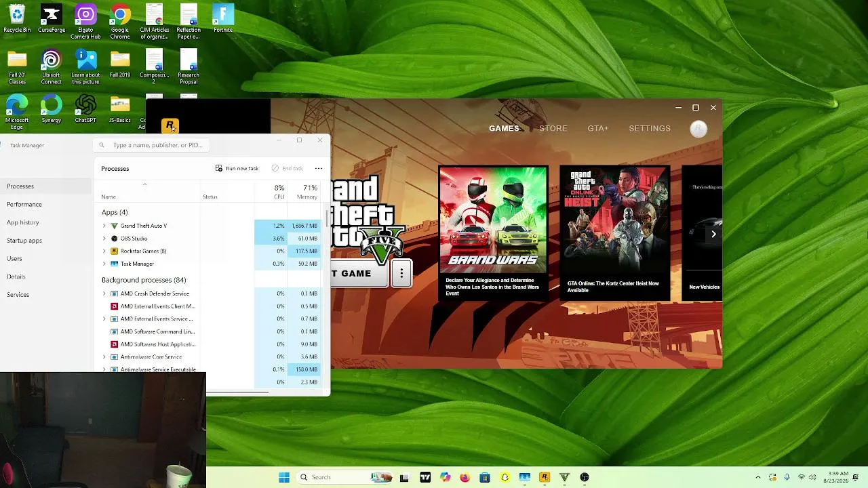
Task: Expand AMD External Events Service row
Action: click(x=104, y=319)
